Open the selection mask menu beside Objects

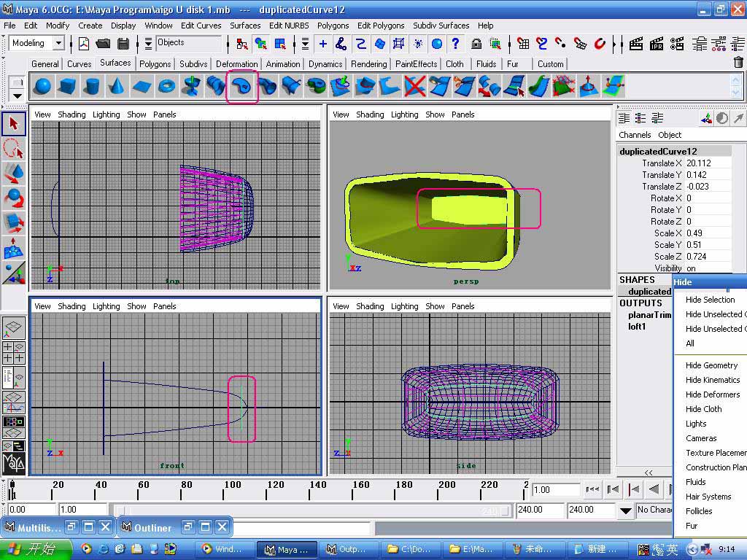(148, 44)
